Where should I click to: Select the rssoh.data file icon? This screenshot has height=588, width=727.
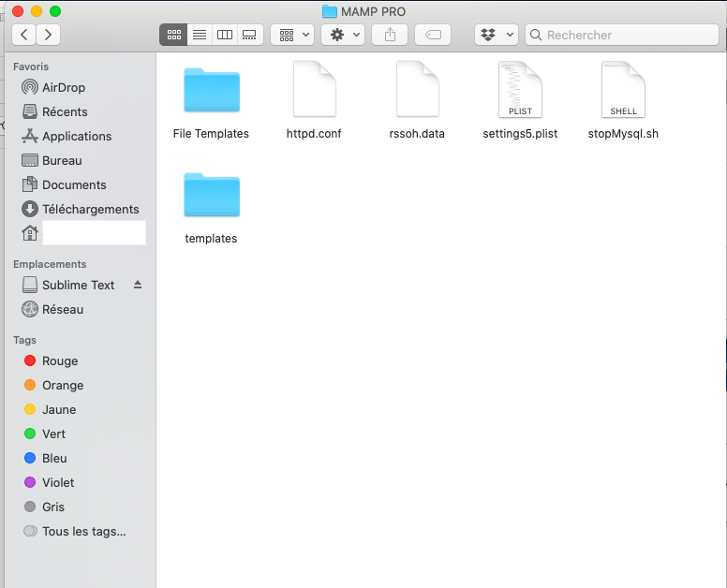click(x=417, y=89)
